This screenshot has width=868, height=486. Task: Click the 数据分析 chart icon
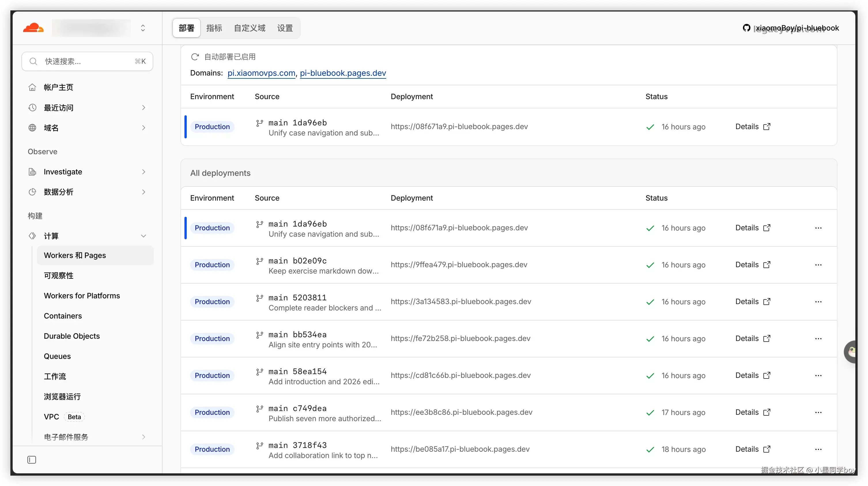32,192
